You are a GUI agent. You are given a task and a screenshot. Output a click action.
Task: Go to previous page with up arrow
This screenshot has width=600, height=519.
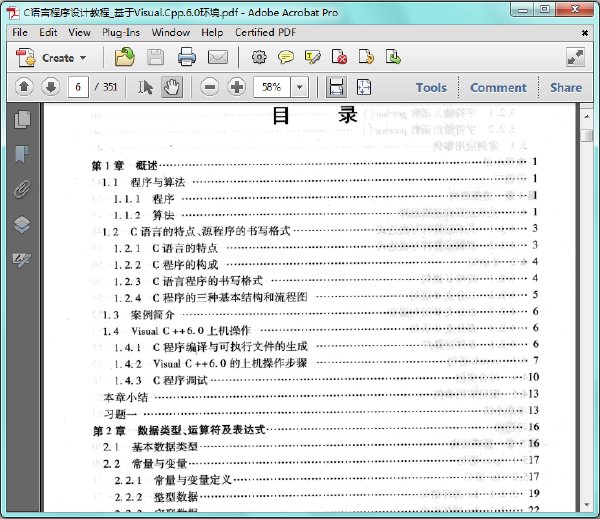24,87
